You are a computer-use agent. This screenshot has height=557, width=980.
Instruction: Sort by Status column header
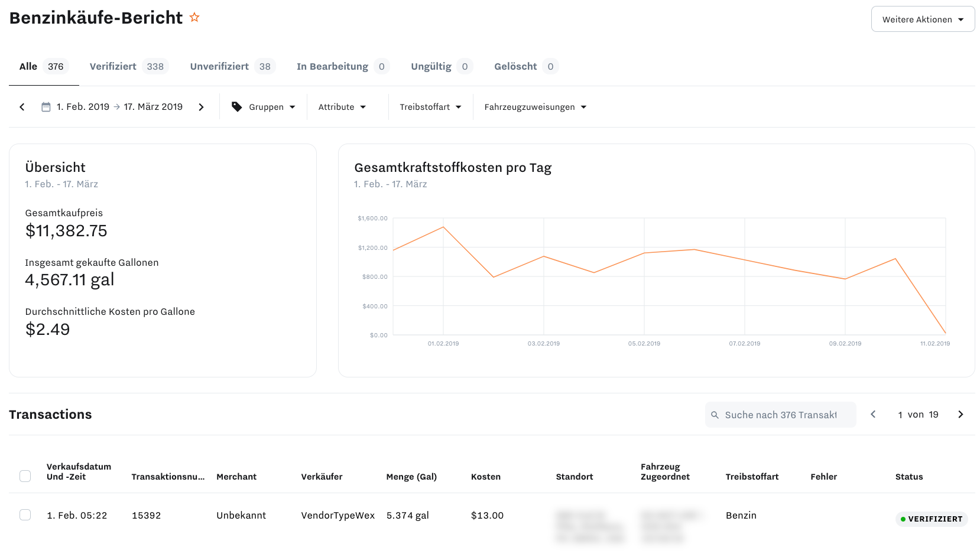pos(908,477)
